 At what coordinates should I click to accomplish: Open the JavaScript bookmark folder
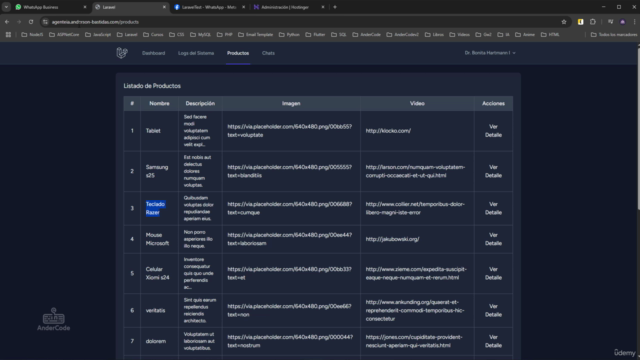[98, 35]
